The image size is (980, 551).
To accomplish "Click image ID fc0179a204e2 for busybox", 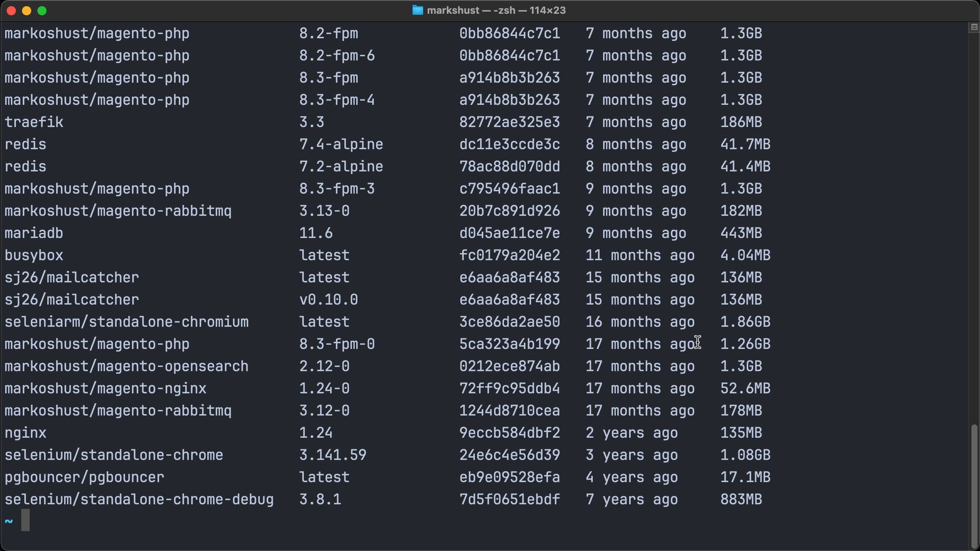I will pyautogui.click(x=509, y=255).
